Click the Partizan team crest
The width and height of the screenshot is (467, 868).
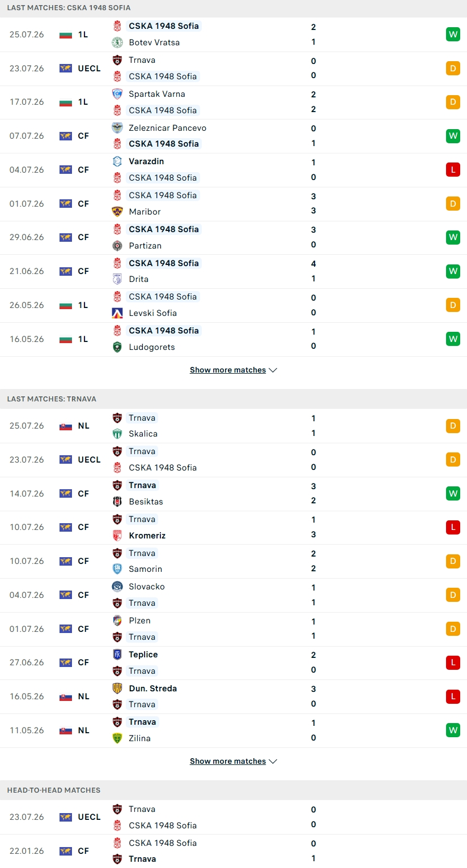click(x=117, y=246)
